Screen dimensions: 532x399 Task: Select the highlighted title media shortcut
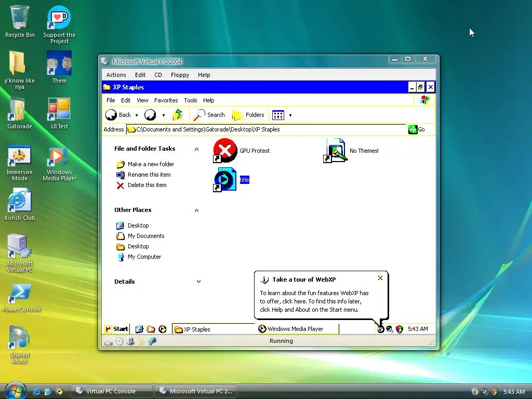click(231, 180)
